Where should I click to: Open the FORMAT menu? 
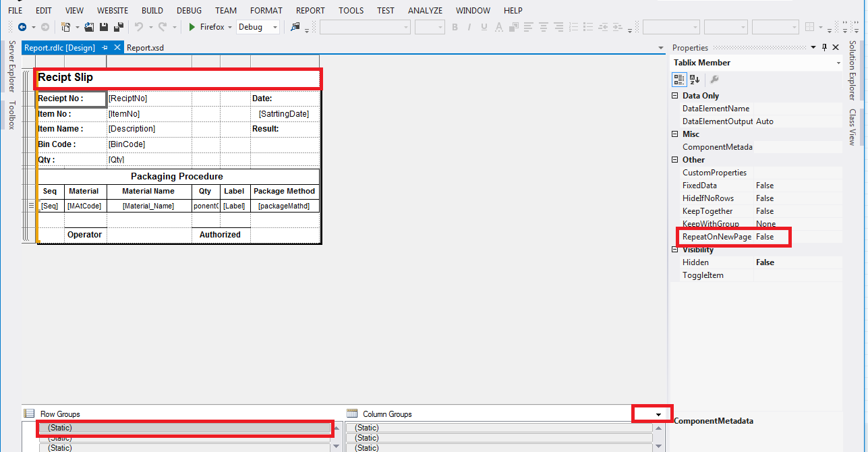266,10
